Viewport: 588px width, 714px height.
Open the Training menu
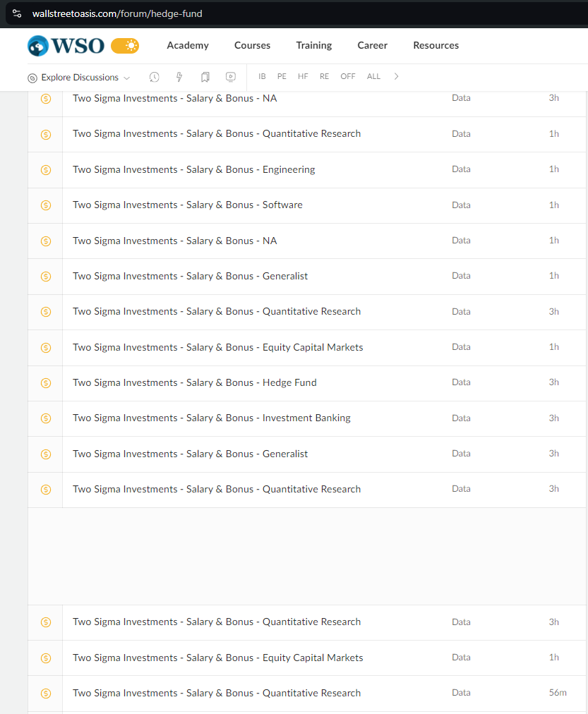tap(314, 46)
